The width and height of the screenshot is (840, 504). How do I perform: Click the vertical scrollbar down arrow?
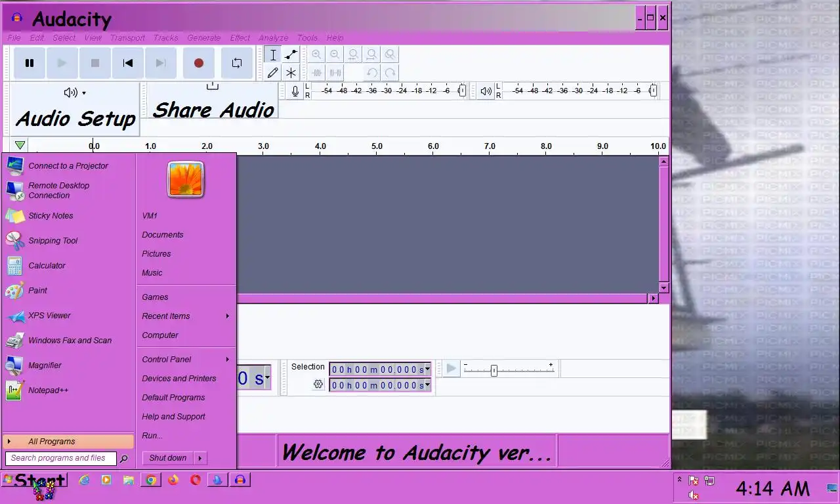(x=663, y=287)
